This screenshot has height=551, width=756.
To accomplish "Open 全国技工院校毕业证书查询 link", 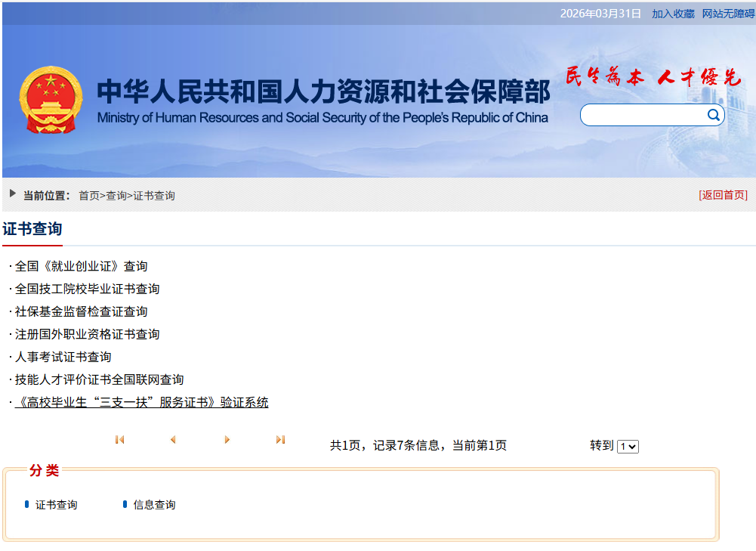I will (87, 289).
